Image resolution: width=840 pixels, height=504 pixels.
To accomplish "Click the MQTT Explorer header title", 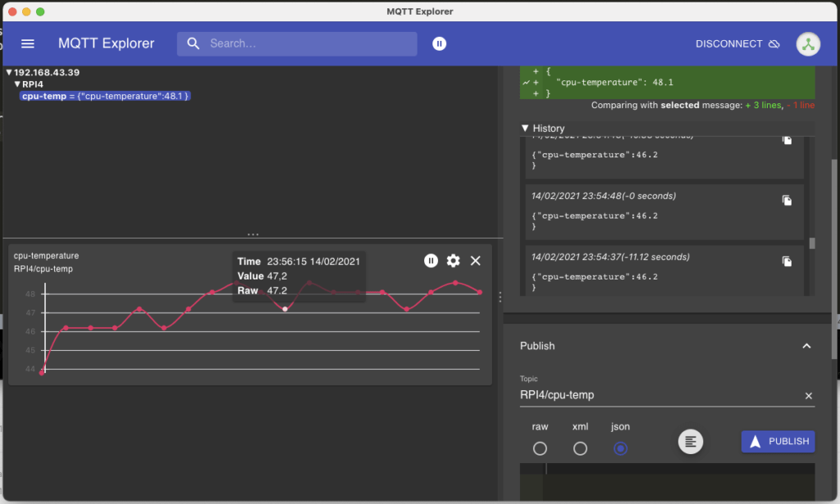I will [106, 44].
